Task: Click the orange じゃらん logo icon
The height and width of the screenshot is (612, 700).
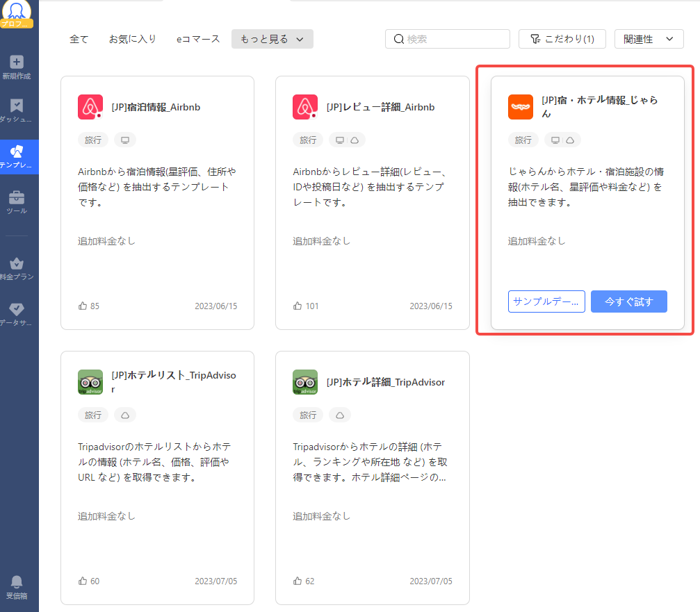Action: 521,107
